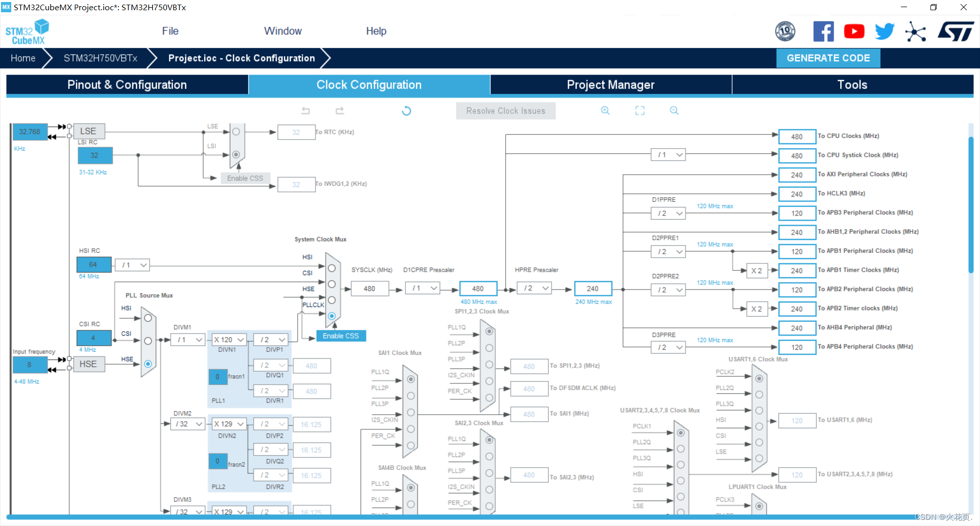The image size is (980, 526).
Task: Open the D1PPRE /2 dropdown
Action: pos(668,213)
